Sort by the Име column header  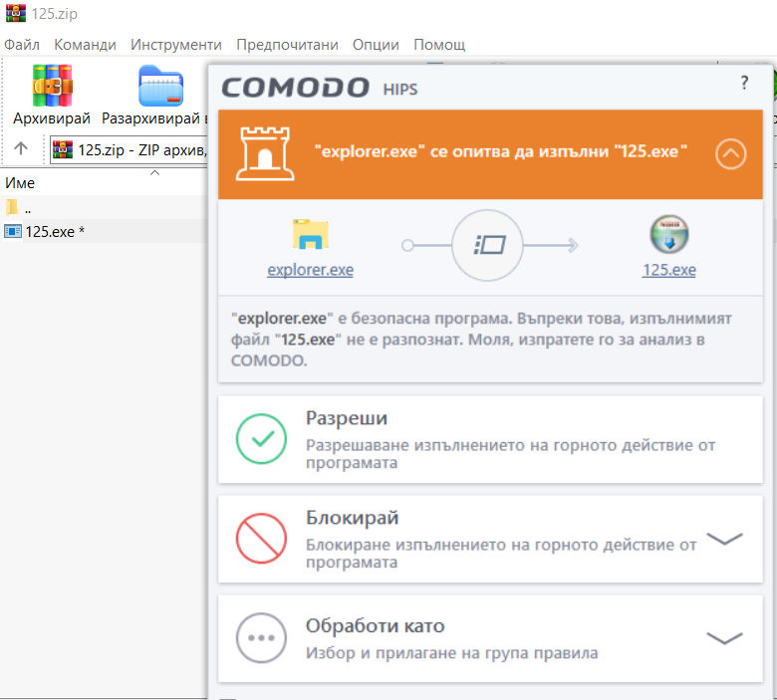click(x=20, y=183)
